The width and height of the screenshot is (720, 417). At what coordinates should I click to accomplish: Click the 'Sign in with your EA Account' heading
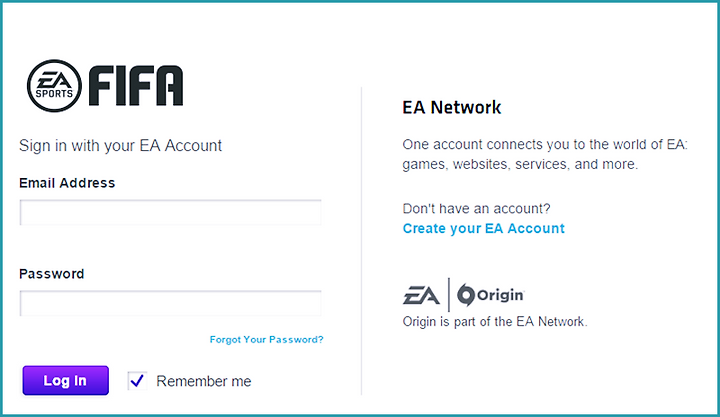[120, 146]
